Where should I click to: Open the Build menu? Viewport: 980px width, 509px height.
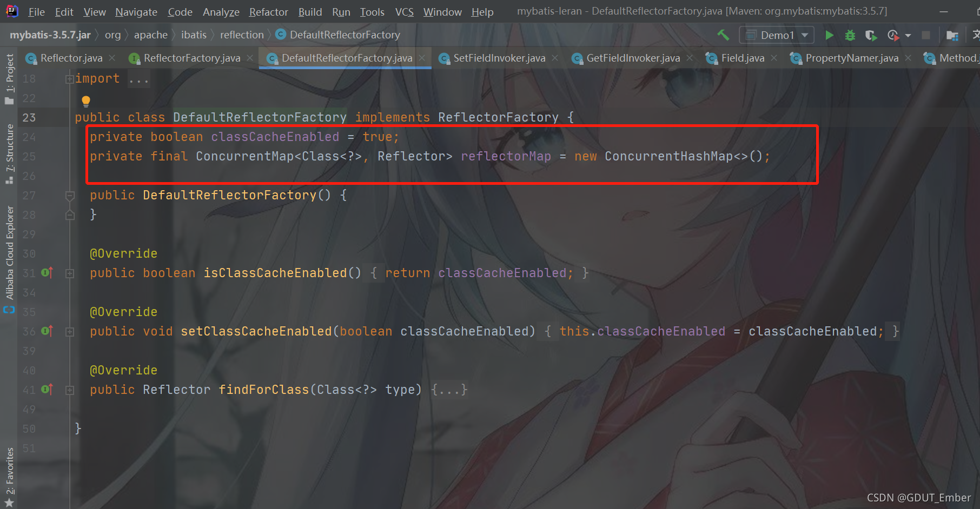pyautogui.click(x=310, y=12)
